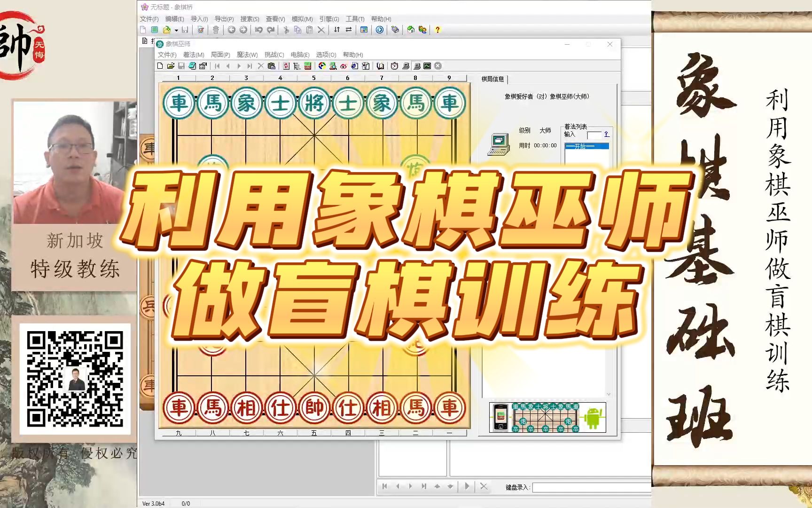The image size is (812, 508).
Task: Select the paste icon in 象棋巫师 toolbar
Action: click(271, 66)
